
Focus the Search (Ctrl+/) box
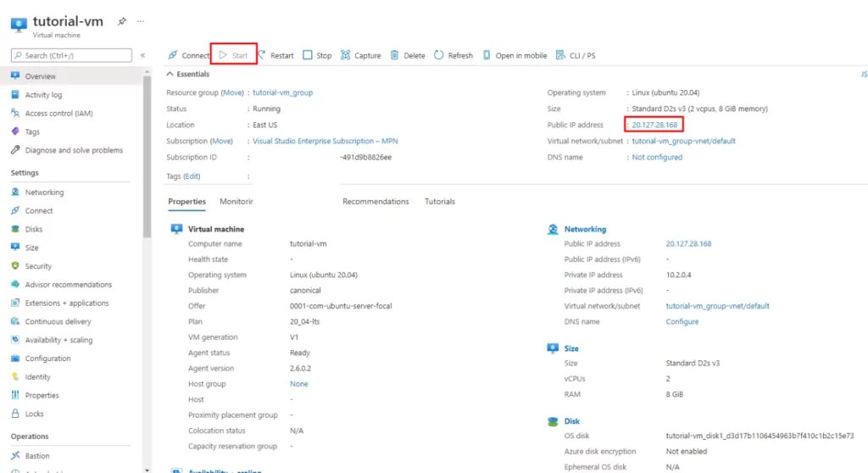point(71,55)
